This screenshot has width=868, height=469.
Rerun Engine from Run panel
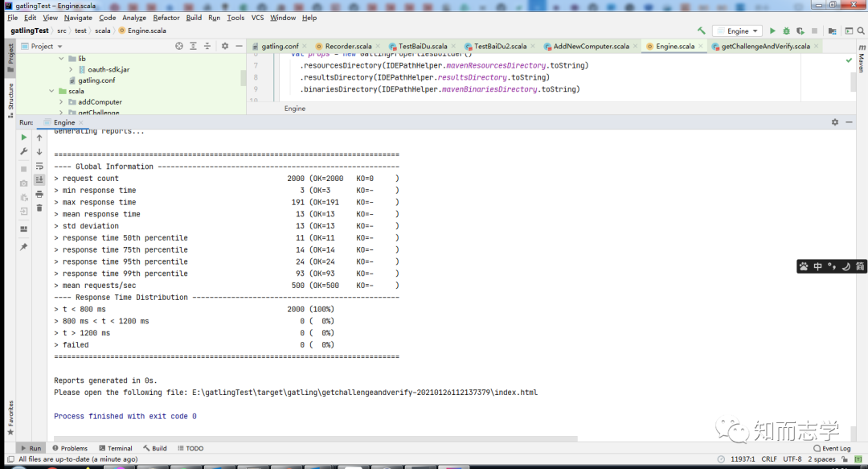24,137
